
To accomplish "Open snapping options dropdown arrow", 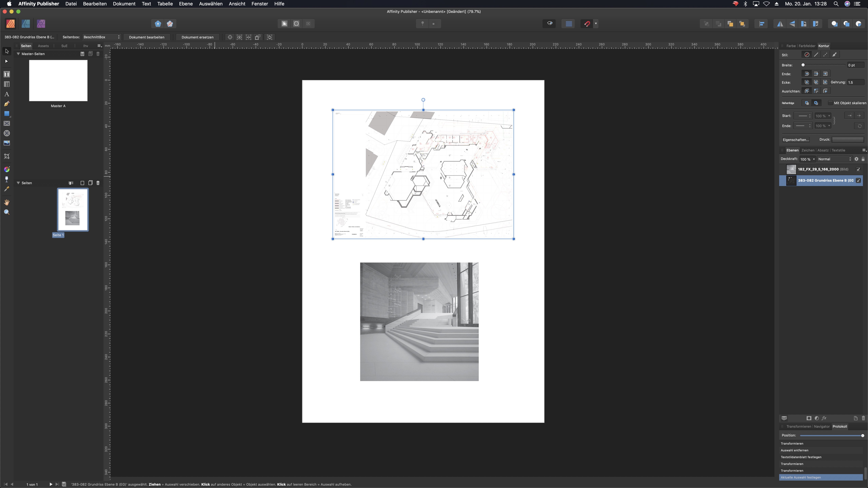I will [x=596, y=24].
